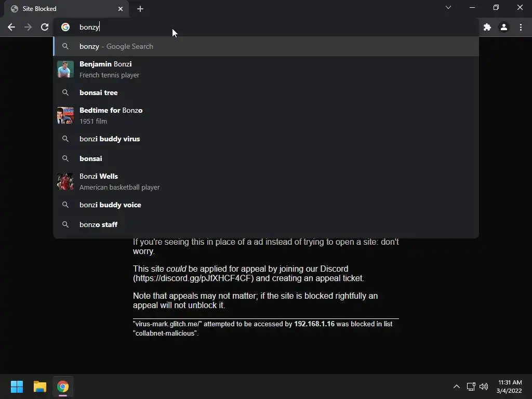Choose the 'bonzi buddy virus' suggestion
The image size is (532, 399).
tap(266, 139)
